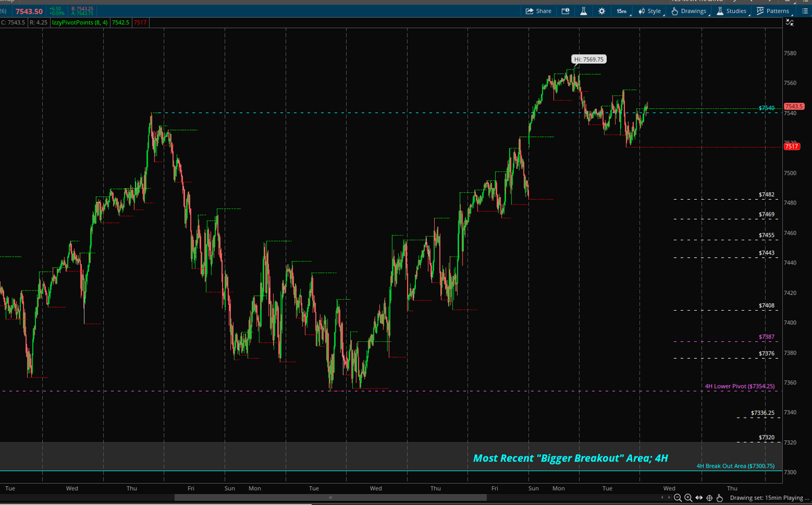Click the green 7542.5 study value
The height and width of the screenshot is (505, 812).
(120, 22)
